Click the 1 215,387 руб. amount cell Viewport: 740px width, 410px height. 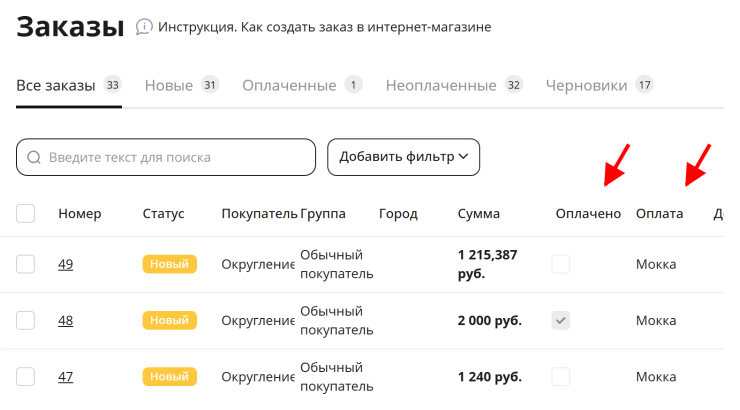pyautogui.click(x=488, y=264)
